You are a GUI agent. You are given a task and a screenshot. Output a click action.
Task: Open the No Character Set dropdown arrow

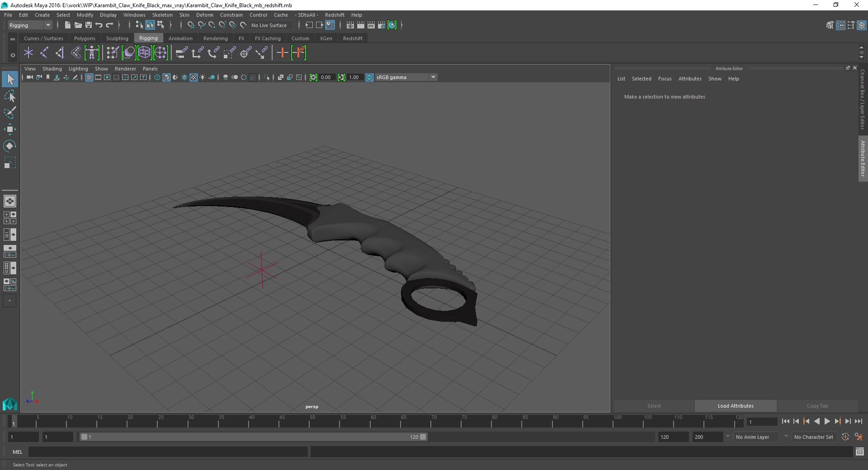click(x=786, y=437)
